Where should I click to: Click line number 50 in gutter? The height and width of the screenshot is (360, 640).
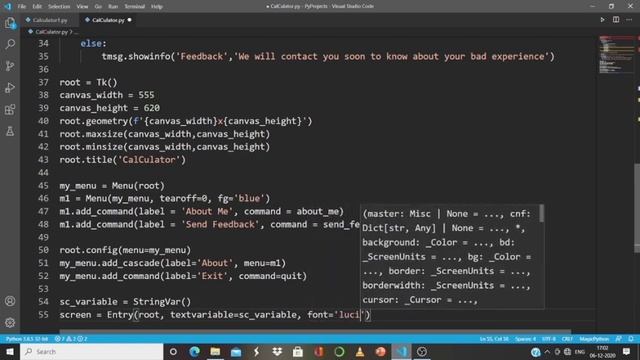43,250
